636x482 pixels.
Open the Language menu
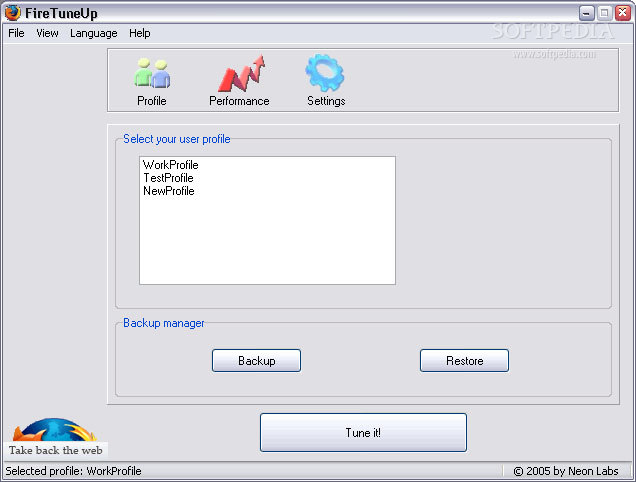point(94,33)
